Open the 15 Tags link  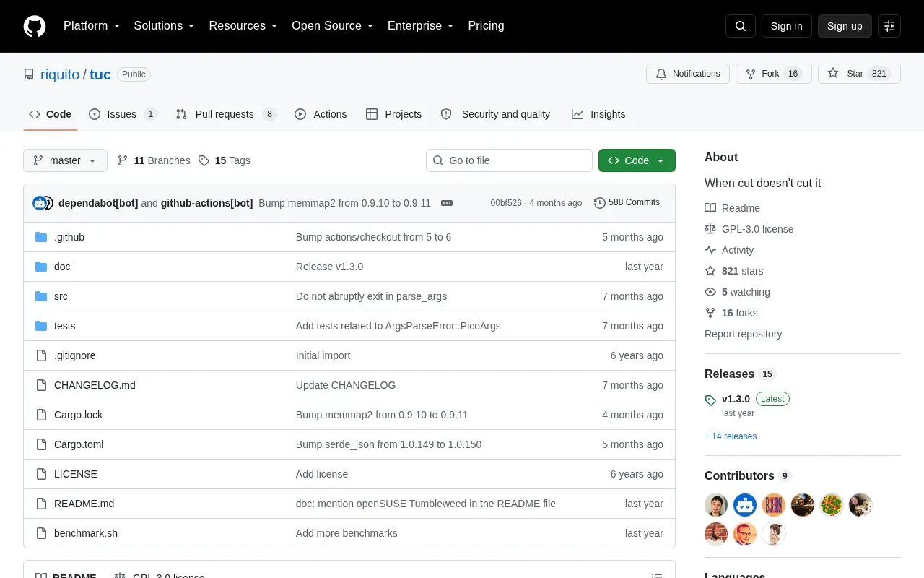tap(225, 160)
